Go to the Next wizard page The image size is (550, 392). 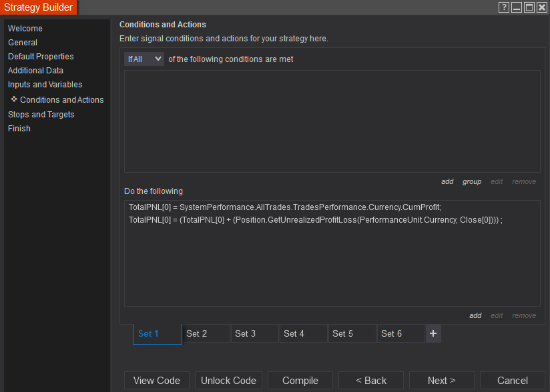pos(442,381)
